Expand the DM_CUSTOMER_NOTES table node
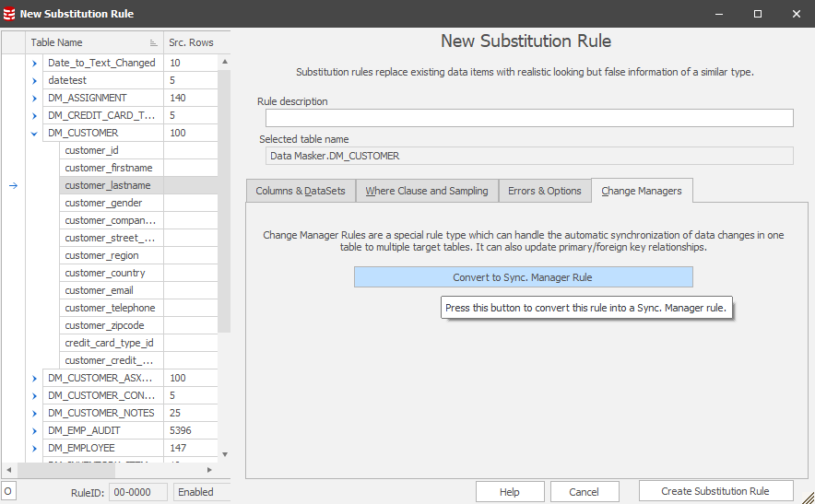 click(34, 413)
